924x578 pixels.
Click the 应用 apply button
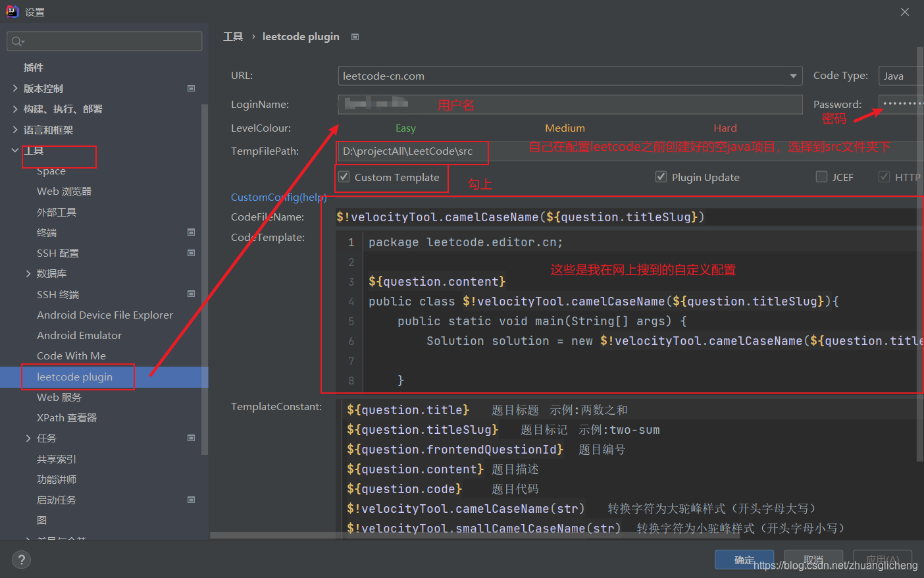883,560
